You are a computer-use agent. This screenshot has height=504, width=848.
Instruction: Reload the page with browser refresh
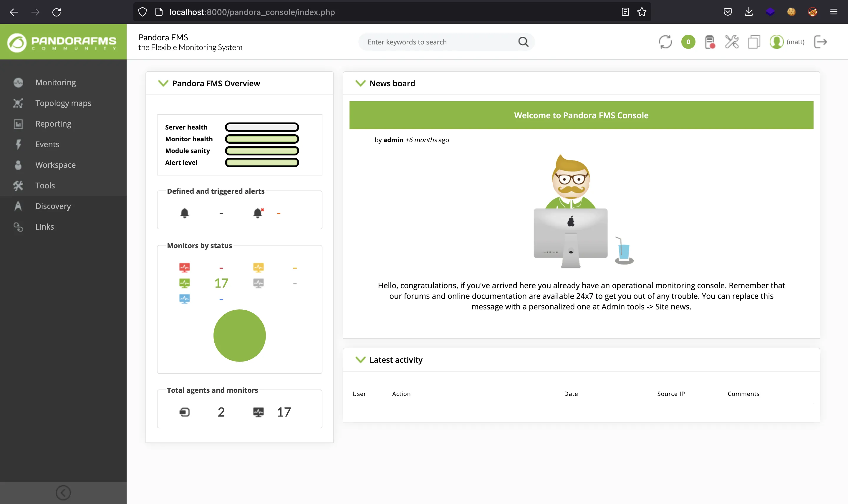pos(57,12)
